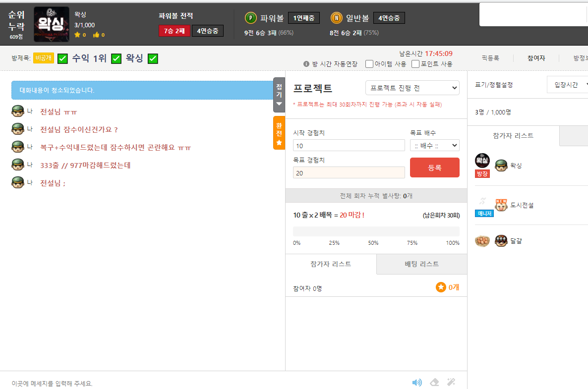Image resolution: width=588 pixels, height=389 pixels.
Task: Click the 1연패중 badge
Action: pos(304,18)
